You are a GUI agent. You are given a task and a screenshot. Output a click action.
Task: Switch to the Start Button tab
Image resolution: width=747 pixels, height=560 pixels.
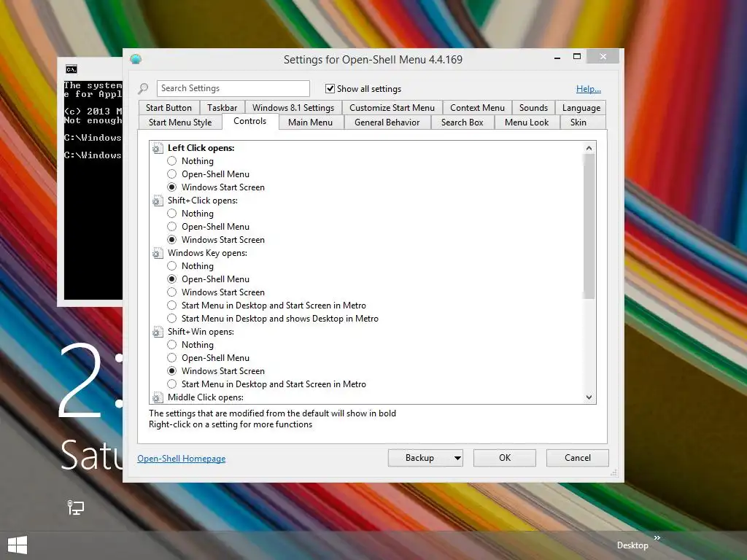(x=169, y=108)
